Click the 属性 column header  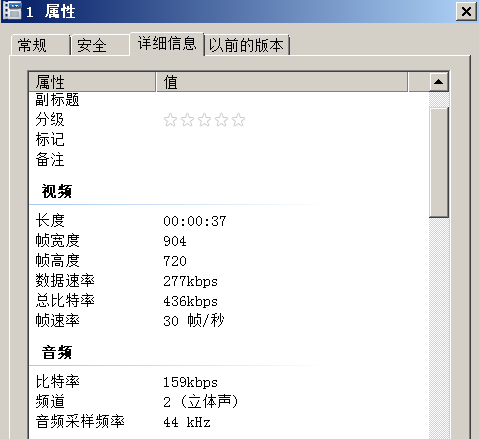[x=92, y=82]
